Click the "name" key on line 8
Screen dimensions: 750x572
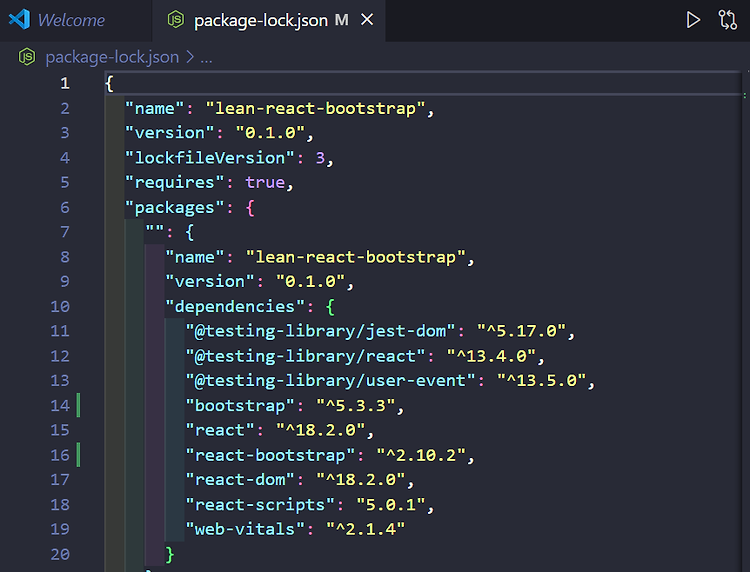[195, 257]
